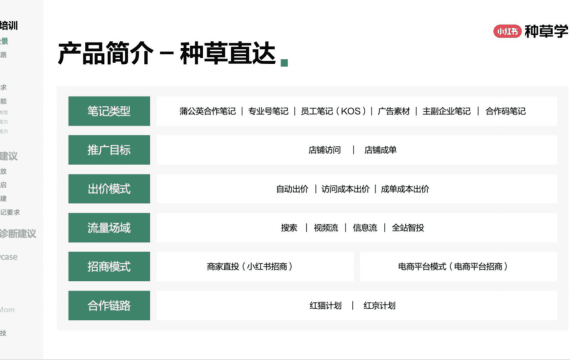Select the 建议 section in sidebar

click(x=9, y=156)
